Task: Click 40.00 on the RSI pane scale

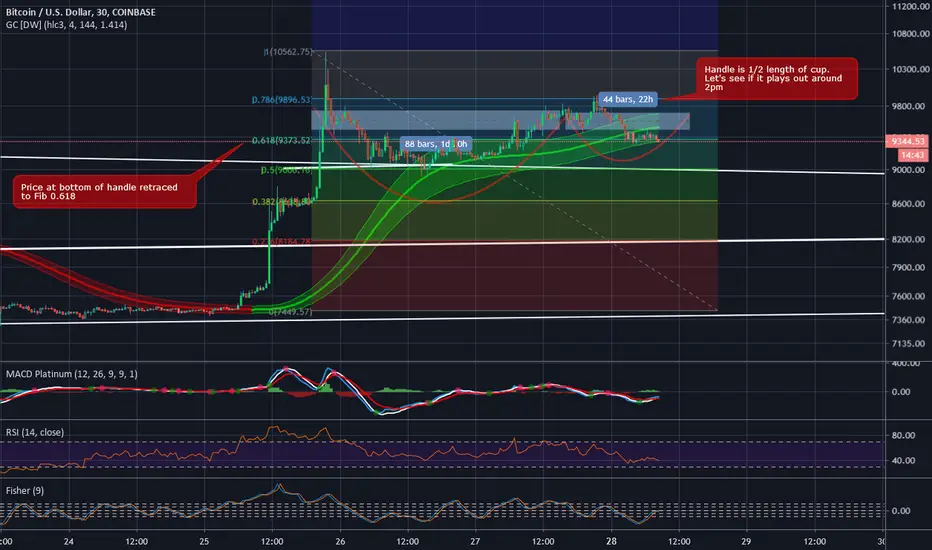Action: [903, 461]
